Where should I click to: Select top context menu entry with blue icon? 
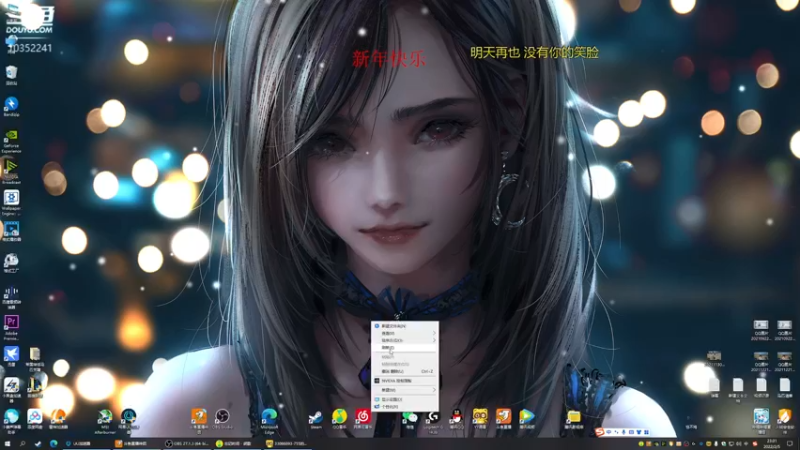(405, 326)
